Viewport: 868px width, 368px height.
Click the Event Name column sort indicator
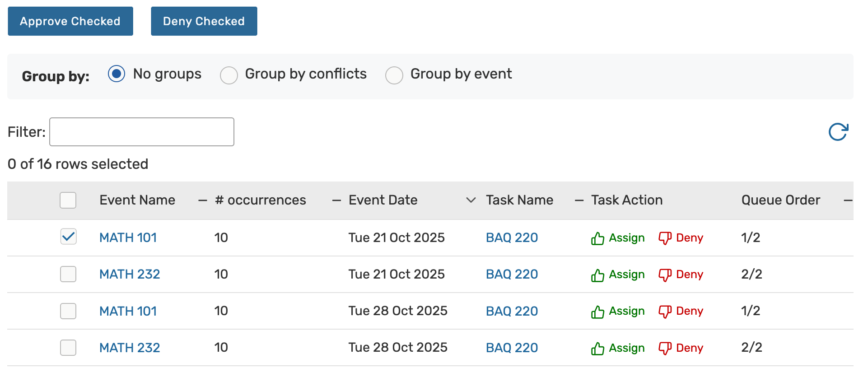pyautogui.click(x=203, y=200)
